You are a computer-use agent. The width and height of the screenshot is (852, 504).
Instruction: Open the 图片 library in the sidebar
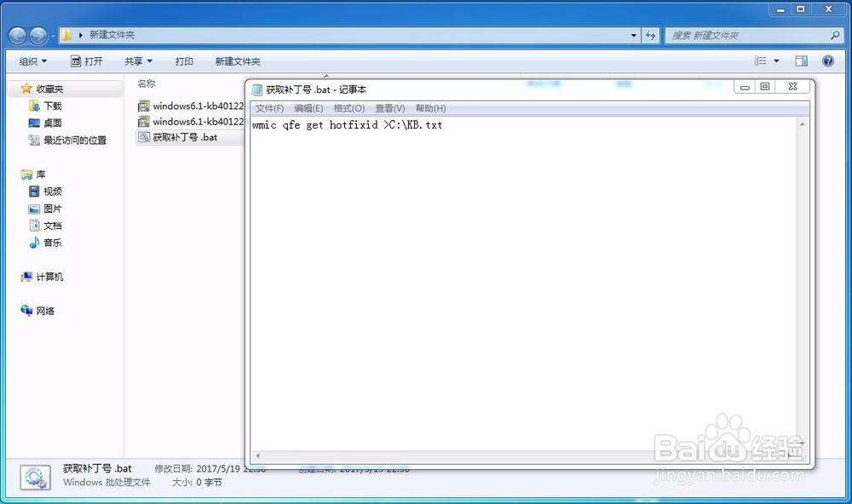coord(49,208)
